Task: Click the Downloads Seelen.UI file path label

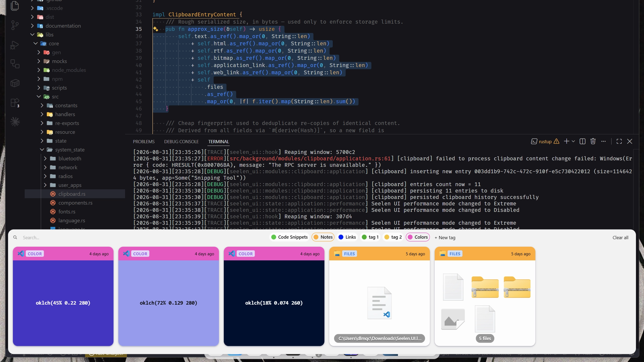Action: [379, 338]
